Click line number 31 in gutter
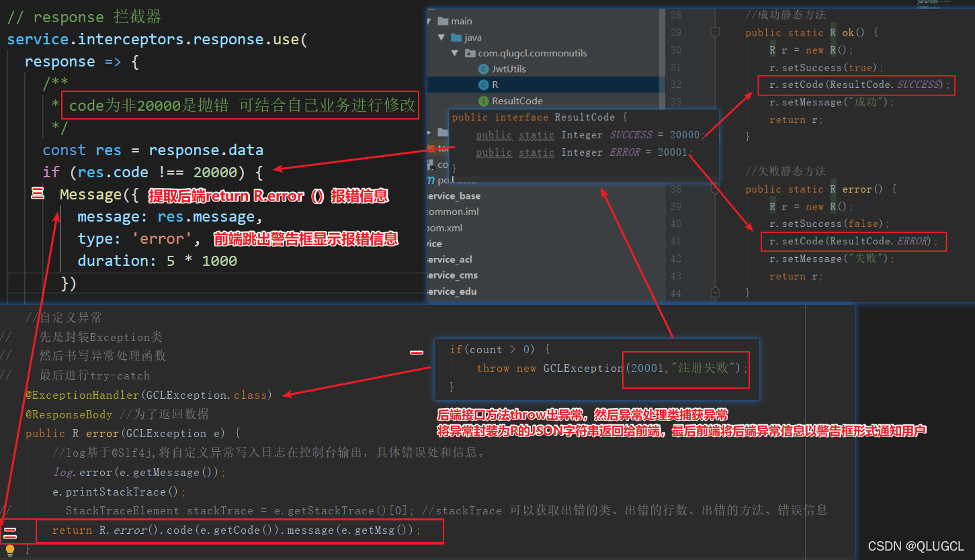This screenshot has height=560, width=975. [x=675, y=68]
